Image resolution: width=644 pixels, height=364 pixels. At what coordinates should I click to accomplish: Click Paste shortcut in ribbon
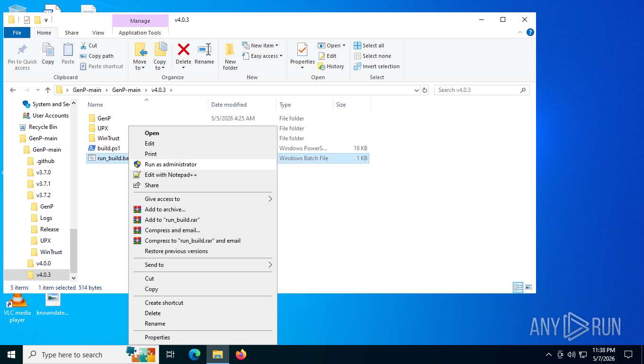(101, 66)
